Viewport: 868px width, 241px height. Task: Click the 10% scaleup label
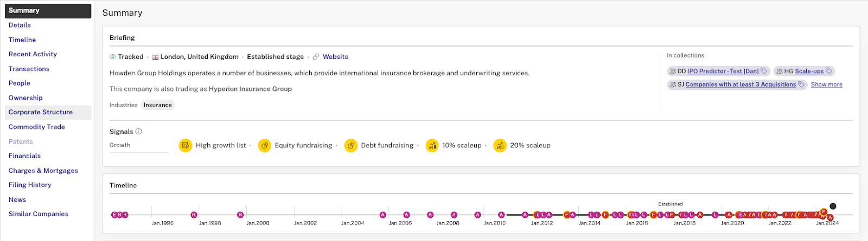[x=462, y=145]
